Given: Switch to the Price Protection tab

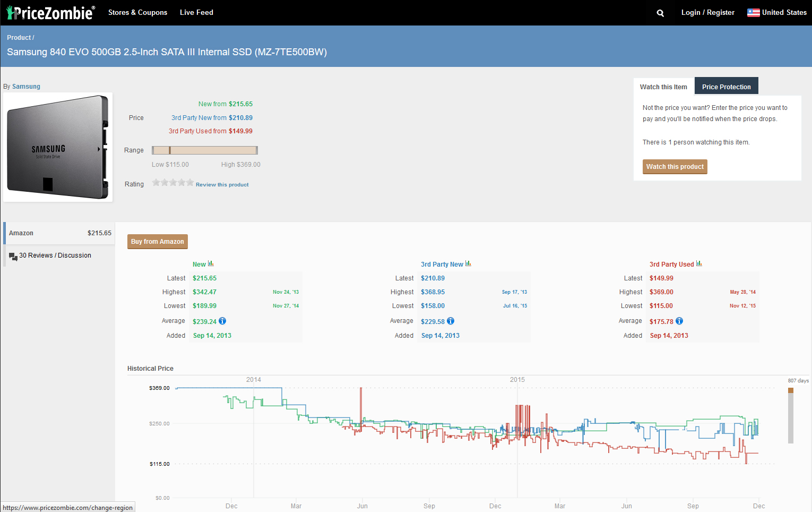Looking at the screenshot, I should [x=726, y=87].
